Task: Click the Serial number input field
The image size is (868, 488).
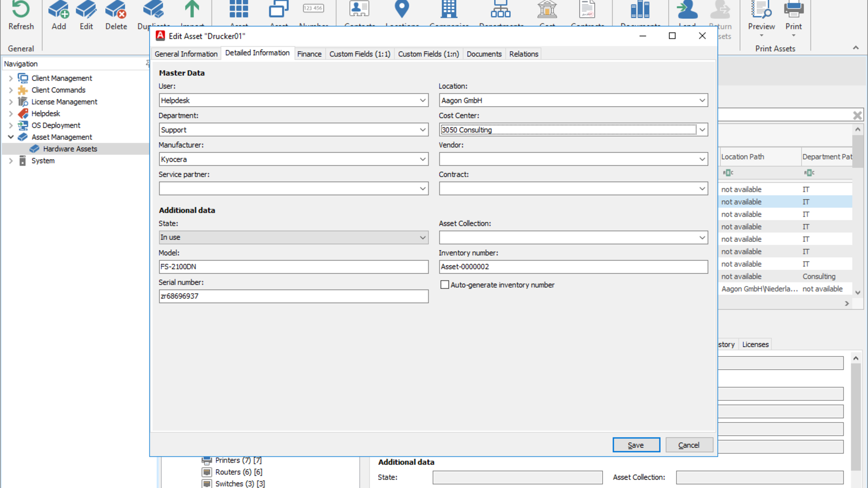Action: click(x=293, y=296)
